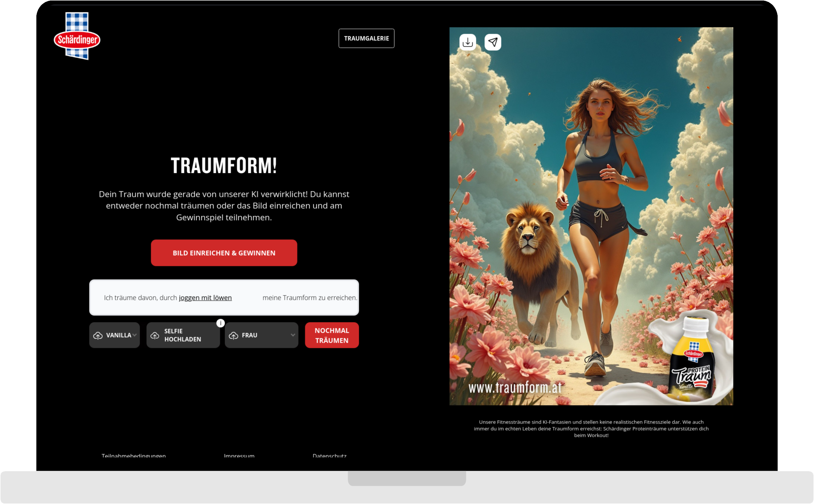Open the Traumgalerie
Image resolution: width=814 pixels, height=504 pixels.
click(x=366, y=38)
